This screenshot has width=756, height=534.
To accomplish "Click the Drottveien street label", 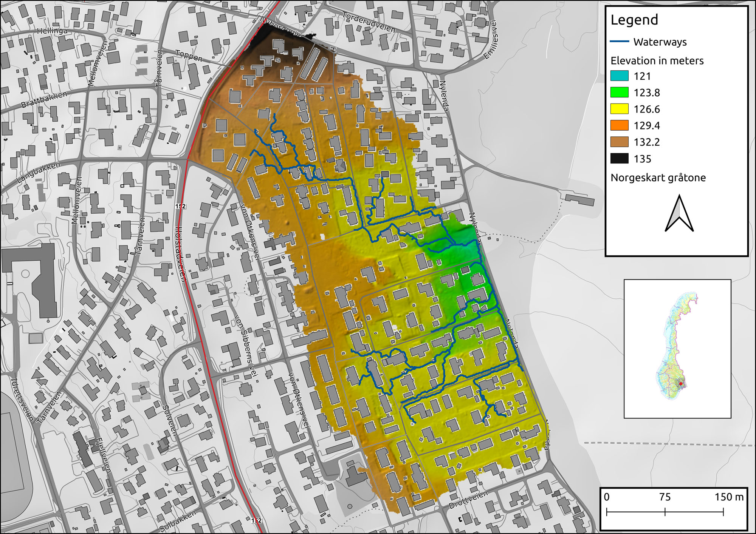I will (468, 500).
